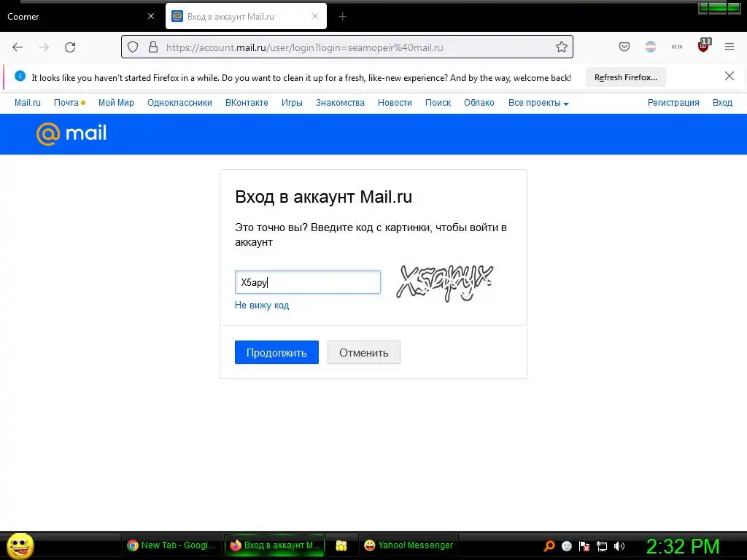Go back to the previous page
747x560 pixels.
(18, 47)
